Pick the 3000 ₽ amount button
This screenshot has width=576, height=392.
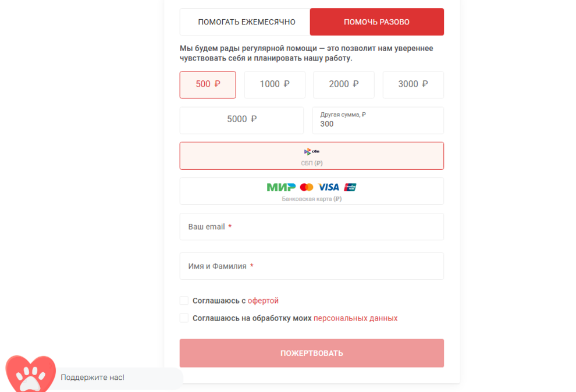tap(413, 84)
